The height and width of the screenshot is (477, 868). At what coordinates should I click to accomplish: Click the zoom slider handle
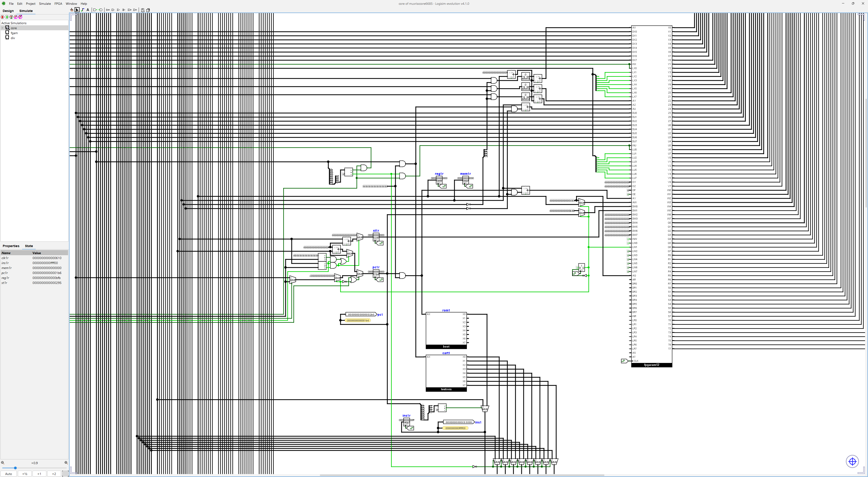[x=15, y=468]
